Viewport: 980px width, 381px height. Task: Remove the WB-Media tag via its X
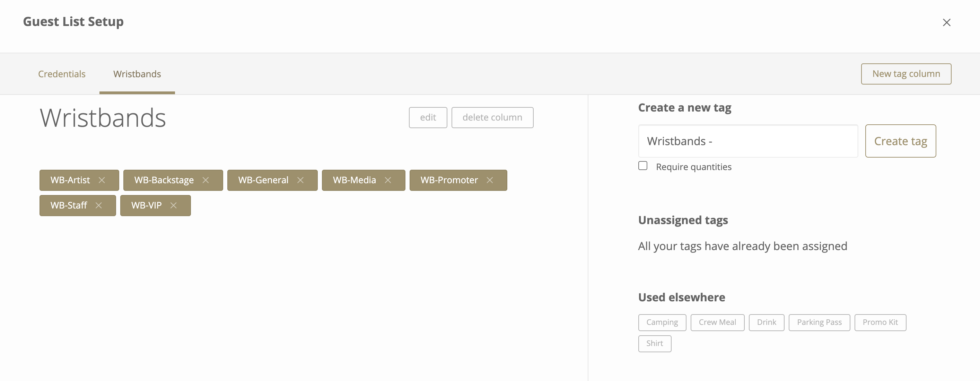point(388,180)
